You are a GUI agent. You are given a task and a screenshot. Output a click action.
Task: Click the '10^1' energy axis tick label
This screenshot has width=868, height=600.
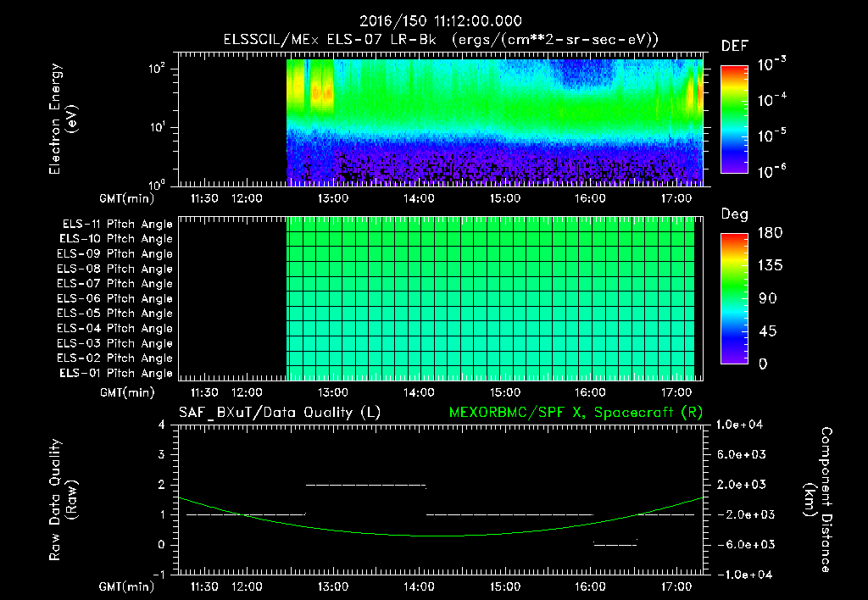pos(158,127)
